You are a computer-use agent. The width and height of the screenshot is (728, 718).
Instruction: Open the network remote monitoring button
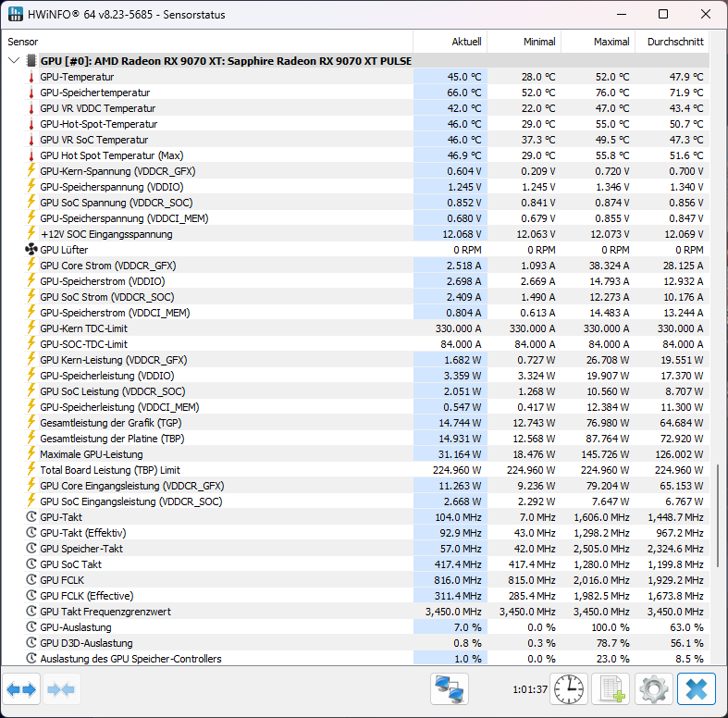tap(449, 689)
